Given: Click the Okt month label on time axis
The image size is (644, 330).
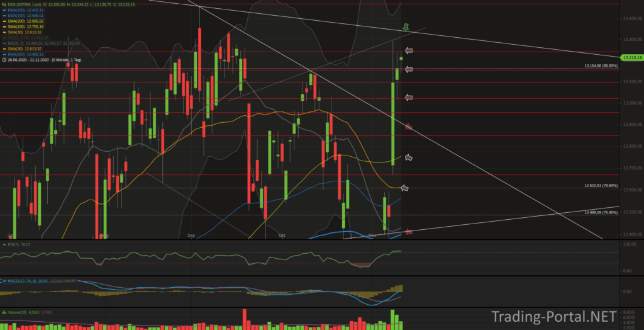Looking at the screenshot, I should click(x=282, y=236).
